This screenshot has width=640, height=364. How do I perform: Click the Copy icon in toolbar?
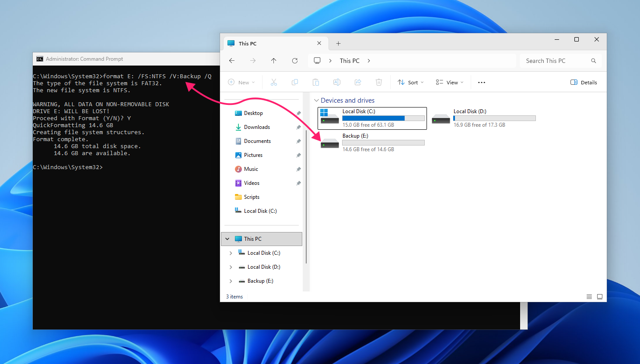tap(295, 82)
